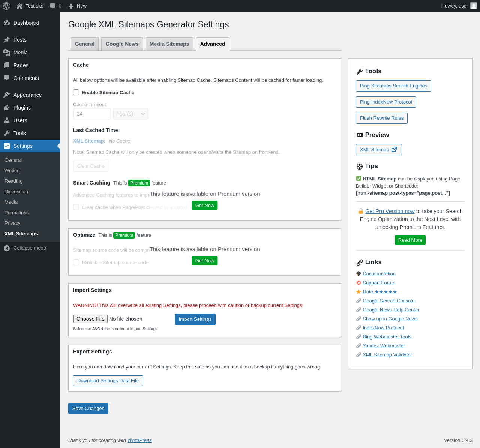Open the Get Pro Version now link

390,211
